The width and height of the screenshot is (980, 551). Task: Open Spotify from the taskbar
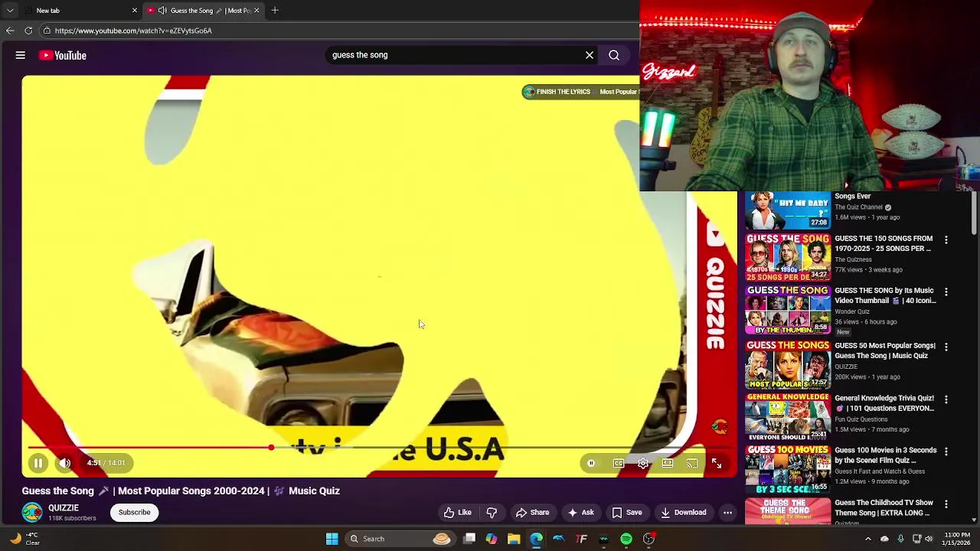[x=626, y=539]
